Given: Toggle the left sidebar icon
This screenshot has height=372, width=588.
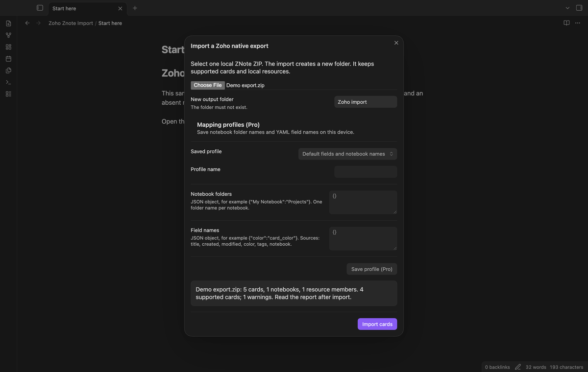Looking at the screenshot, I should 40,8.
